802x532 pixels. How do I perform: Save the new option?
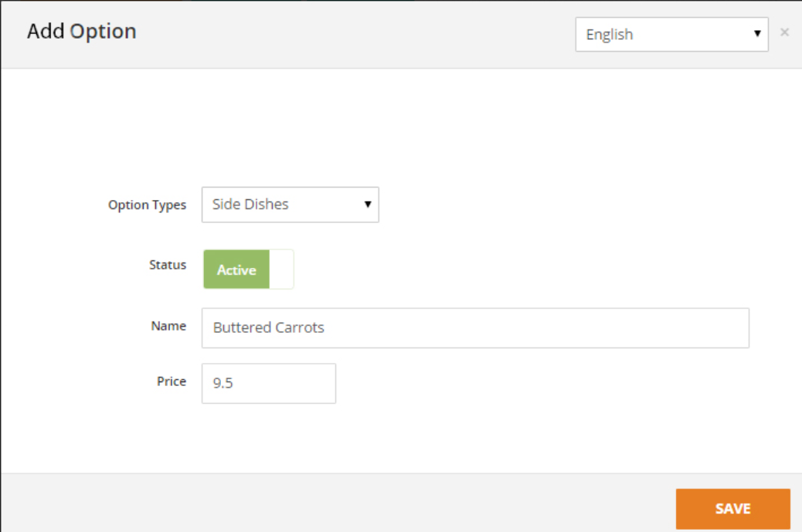(732, 508)
